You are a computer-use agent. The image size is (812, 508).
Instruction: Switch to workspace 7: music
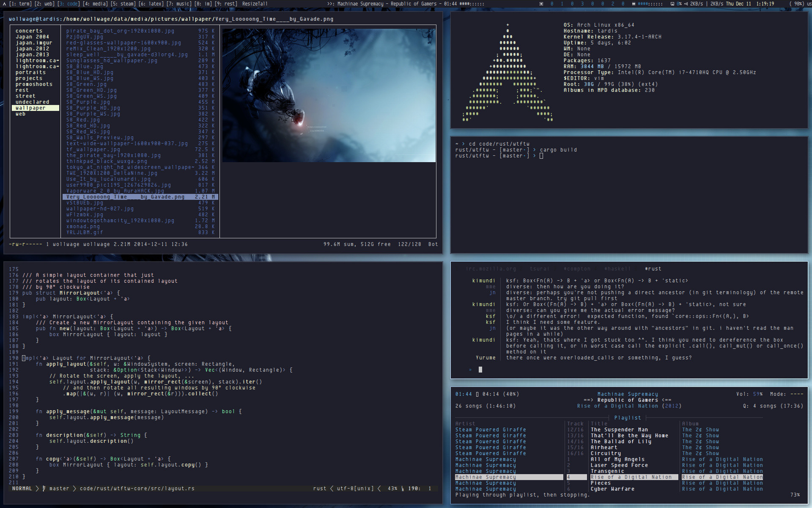pos(178,4)
